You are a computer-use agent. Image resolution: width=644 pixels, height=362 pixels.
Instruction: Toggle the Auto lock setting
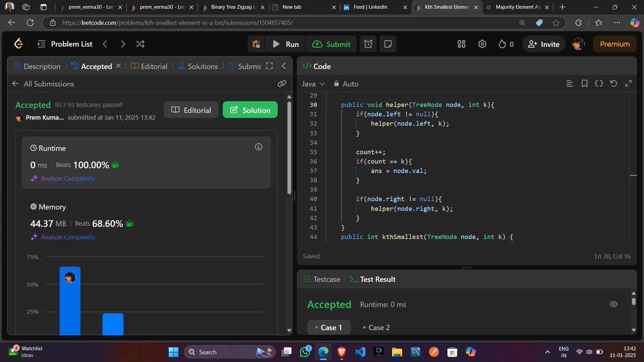(346, 84)
